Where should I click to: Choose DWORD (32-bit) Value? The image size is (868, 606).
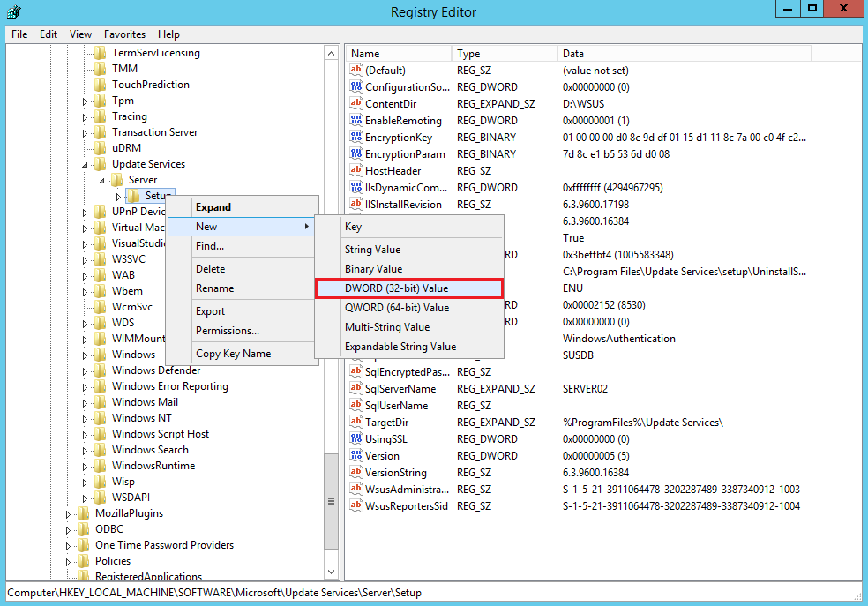409,288
